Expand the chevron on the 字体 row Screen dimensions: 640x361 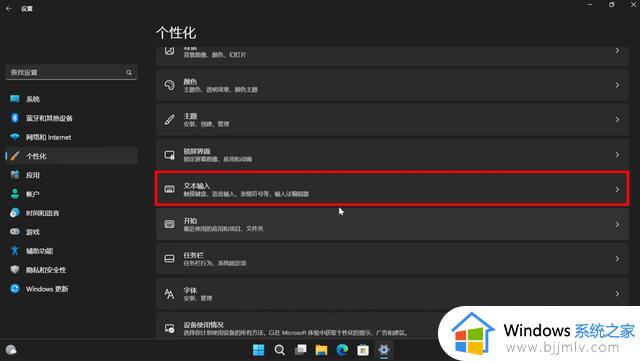pyautogui.click(x=617, y=294)
